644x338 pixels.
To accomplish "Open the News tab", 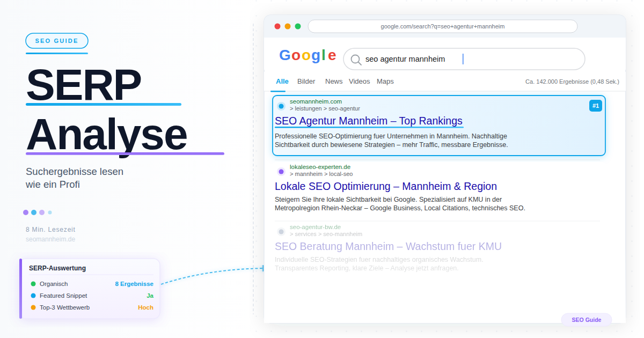I will tap(333, 82).
